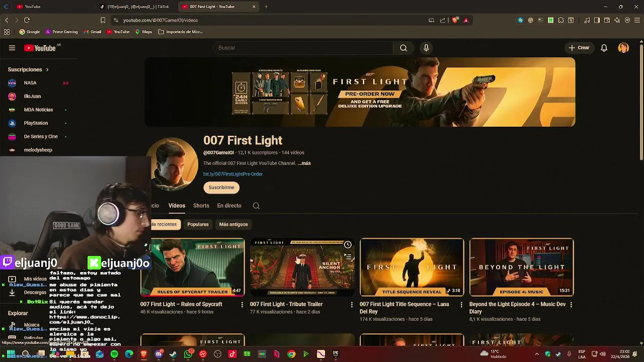Open the YouTube hamburger guide menu
Screen dimensions: 644x362
pyautogui.click(x=12, y=48)
